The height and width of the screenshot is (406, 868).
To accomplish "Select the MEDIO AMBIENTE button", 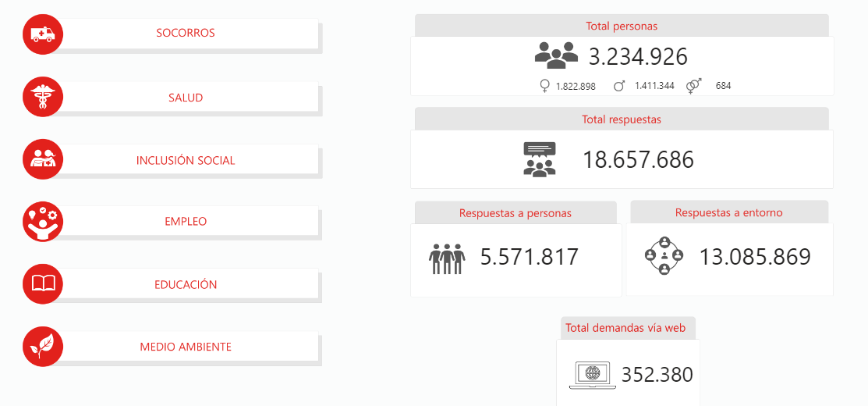I will [186, 346].
